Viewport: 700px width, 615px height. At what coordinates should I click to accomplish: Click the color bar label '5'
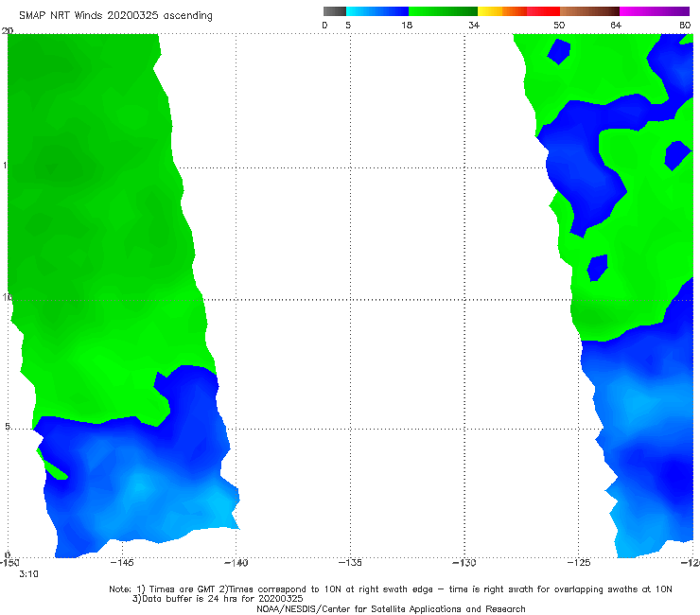pos(348,25)
